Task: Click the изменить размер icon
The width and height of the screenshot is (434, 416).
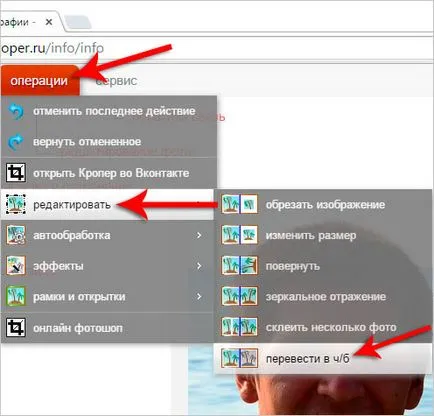Action: tap(239, 235)
